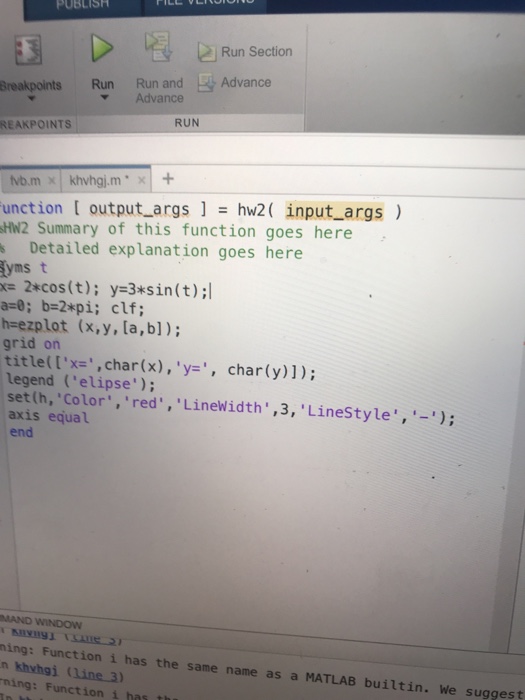Click the Breakpoints icon
Image resolution: width=525 pixels, height=700 pixels.
click(28, 50)
